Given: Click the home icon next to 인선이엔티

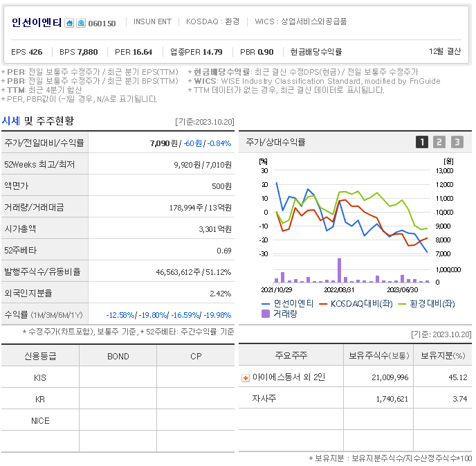Looking at the screenshot, I should [x=69, y=23].
